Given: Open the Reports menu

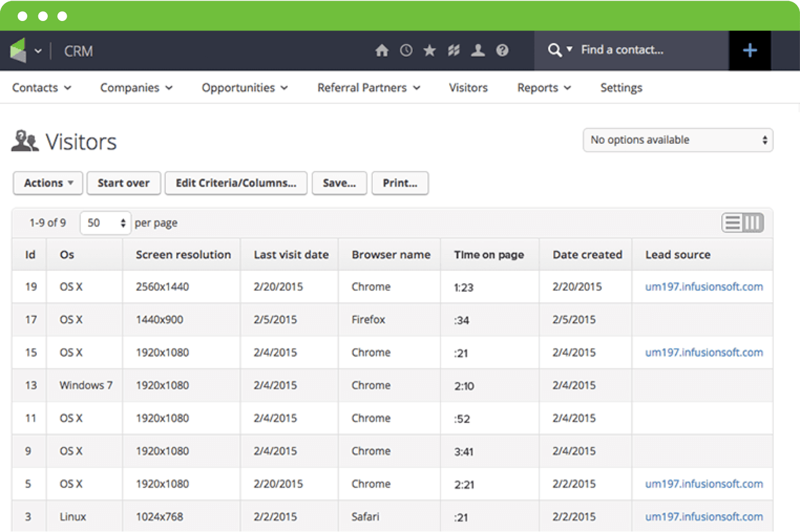Looking at the screenshot, I should (543, 88).
